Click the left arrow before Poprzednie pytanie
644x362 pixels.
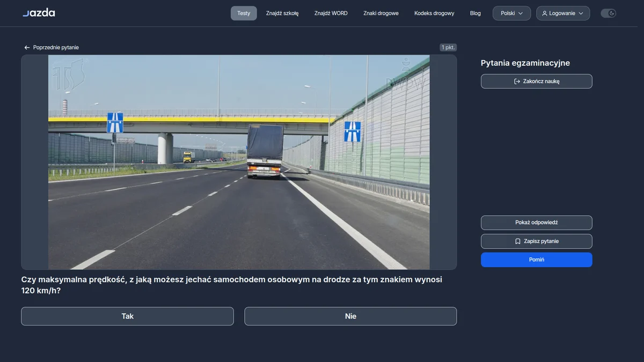(x=27, y=48)
